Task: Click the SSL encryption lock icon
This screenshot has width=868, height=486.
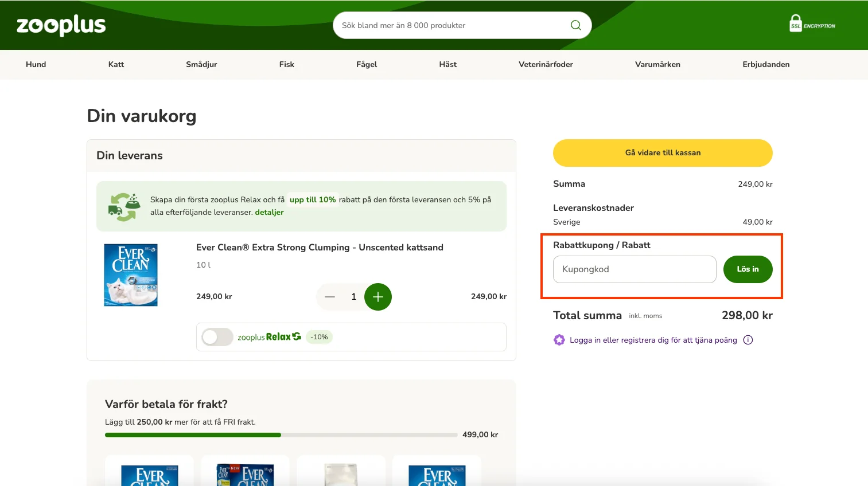Action: 795,23
